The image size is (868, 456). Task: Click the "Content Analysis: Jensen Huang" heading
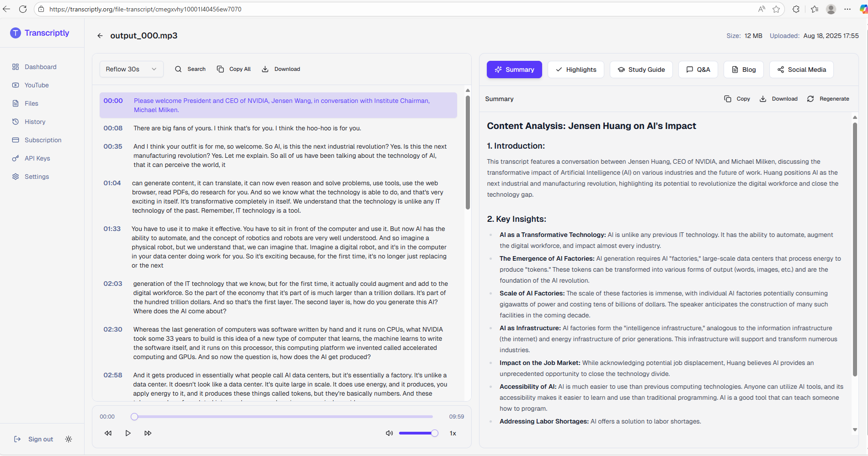point(591,126)
